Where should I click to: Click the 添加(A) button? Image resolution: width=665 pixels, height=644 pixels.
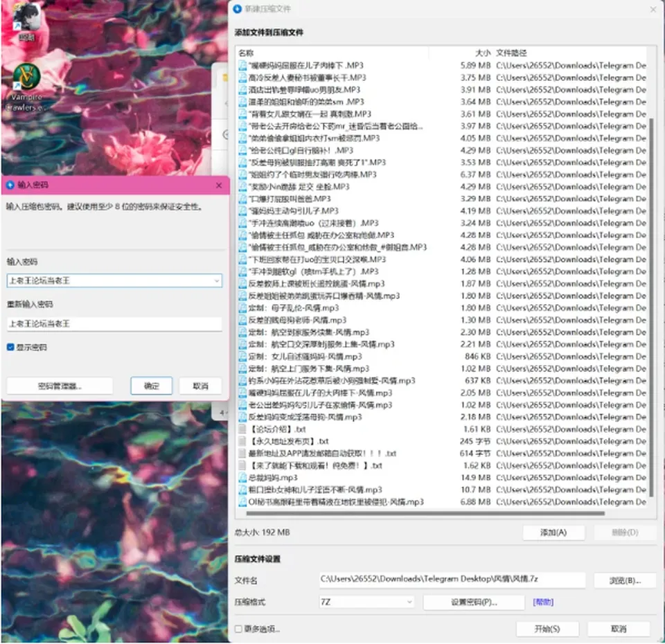coord(553,533)
